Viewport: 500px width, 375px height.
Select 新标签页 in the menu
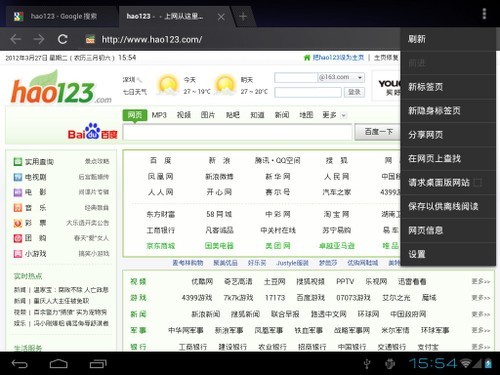tap(448, 87)
